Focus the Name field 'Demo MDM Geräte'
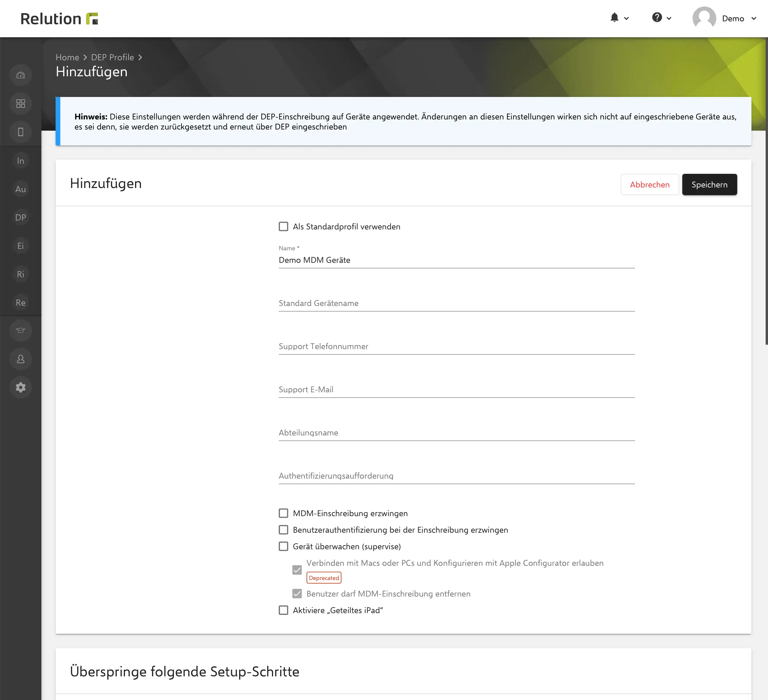The height and width of the screenshot is (700, 768). coord(456,260)
